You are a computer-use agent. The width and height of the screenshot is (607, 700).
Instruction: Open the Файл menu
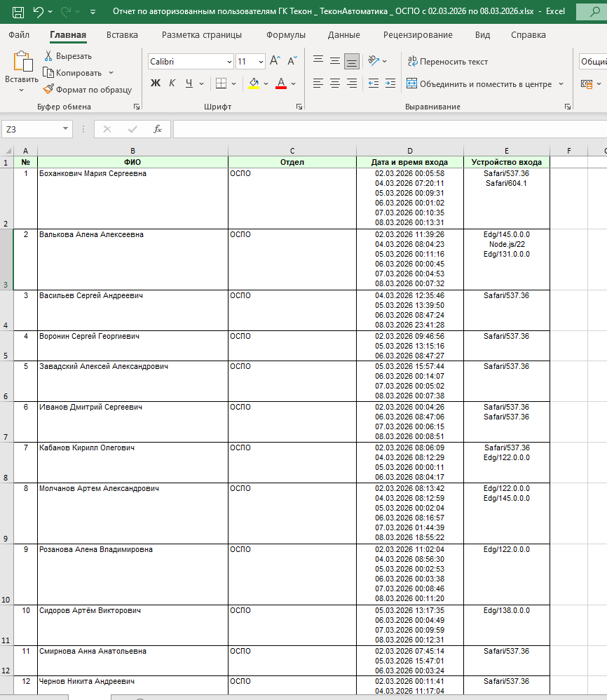[x=19, y=35]
